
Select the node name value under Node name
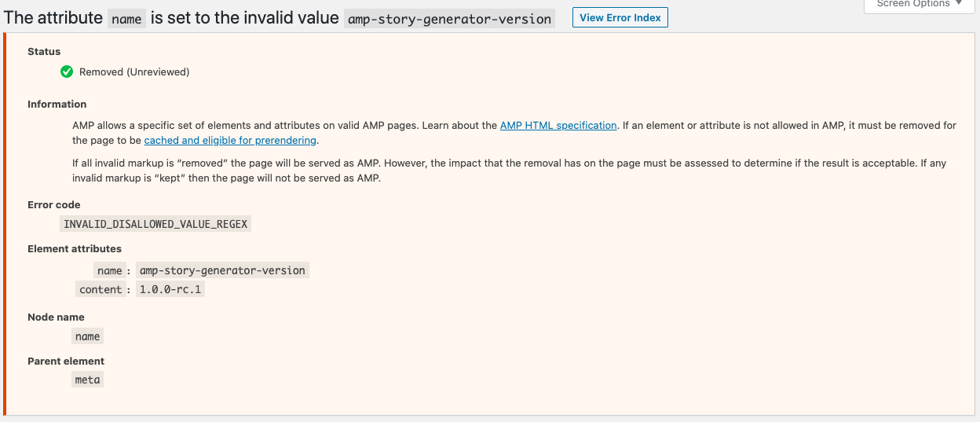[x=87, y=336]
